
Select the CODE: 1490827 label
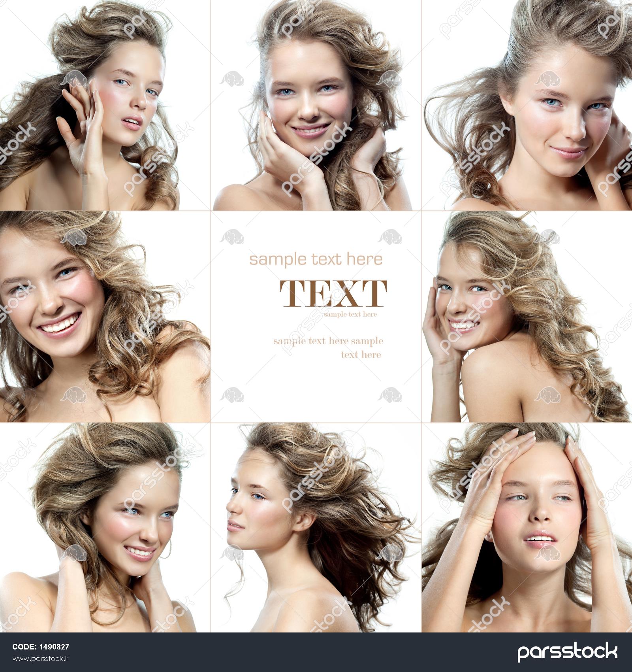41,647
